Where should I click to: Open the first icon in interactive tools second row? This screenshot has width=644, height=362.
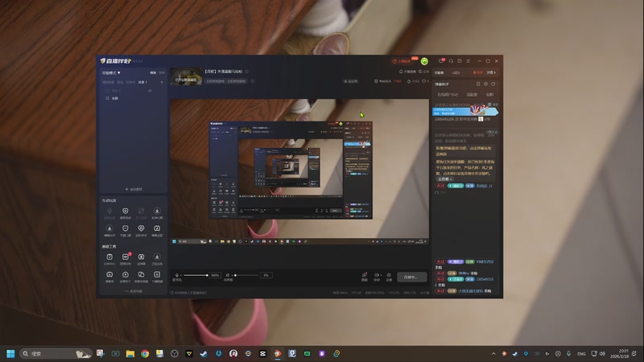pyautogui.click(x=109, y=230)
